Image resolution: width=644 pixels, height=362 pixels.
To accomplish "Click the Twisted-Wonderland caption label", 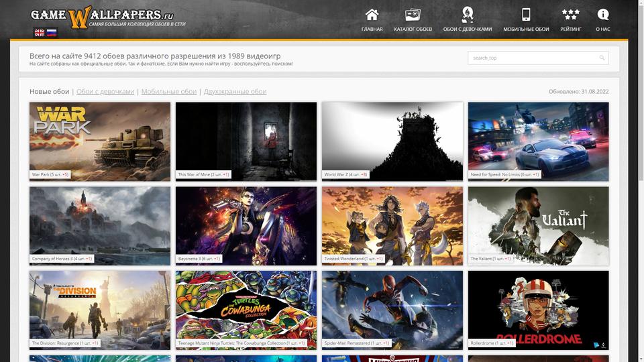I will click(x=354, y=259).
